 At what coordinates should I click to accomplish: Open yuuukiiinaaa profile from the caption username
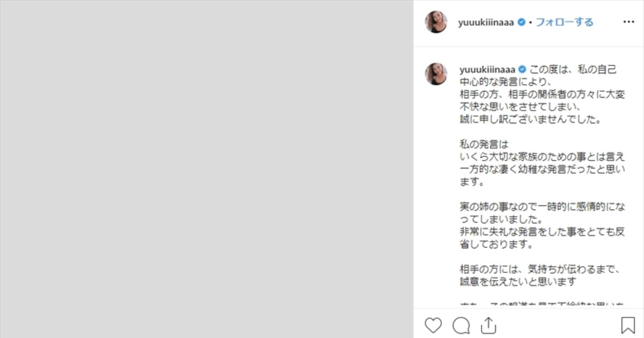pos(487,69)
